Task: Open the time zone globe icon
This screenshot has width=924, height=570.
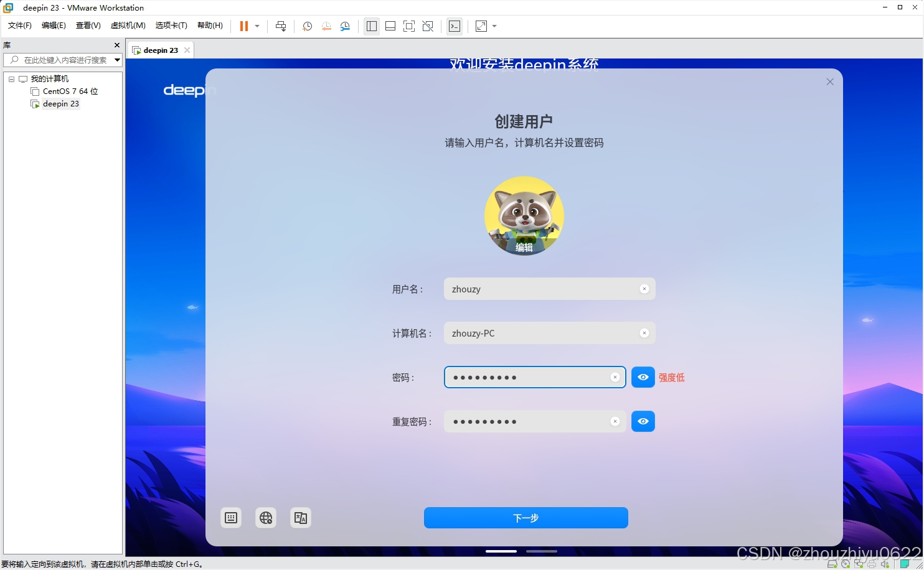Action: pos(266,518)
